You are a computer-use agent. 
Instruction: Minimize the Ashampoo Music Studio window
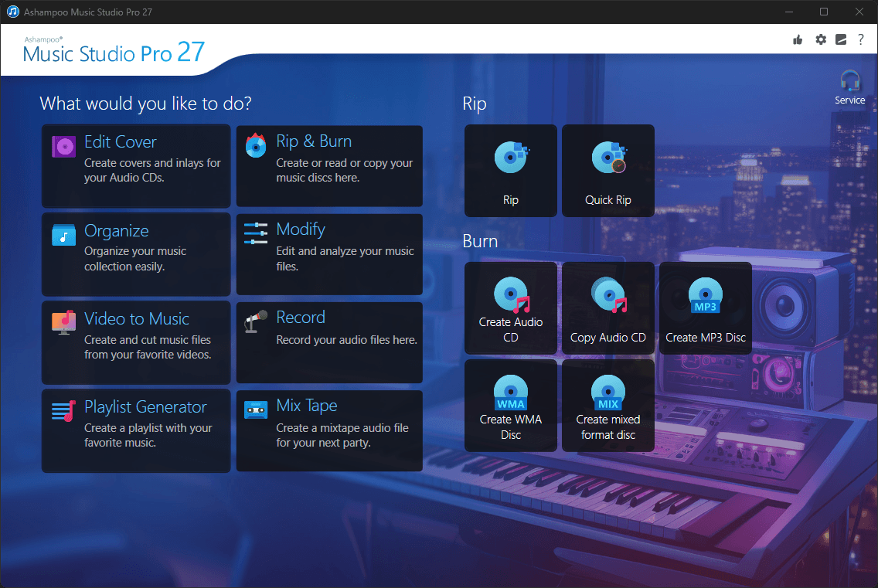[x=789, y=12]
